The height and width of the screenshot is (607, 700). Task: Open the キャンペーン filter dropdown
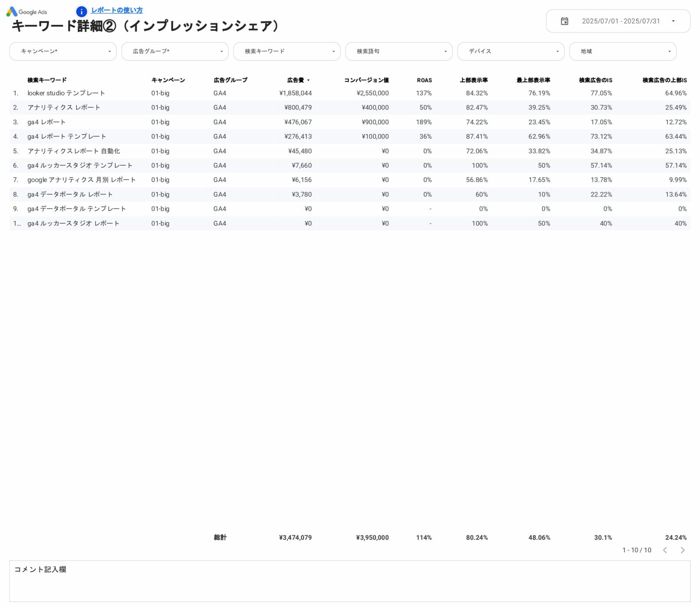click(63, 51)
